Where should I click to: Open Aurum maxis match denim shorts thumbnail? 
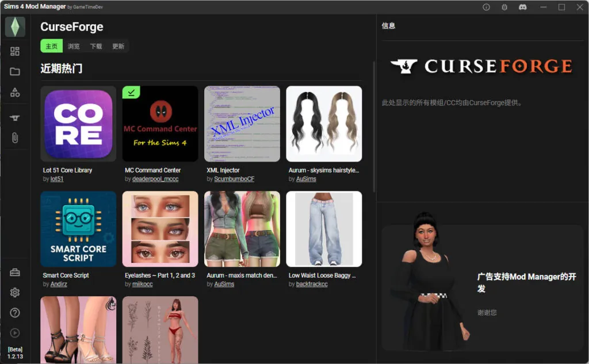pos(242,229)
